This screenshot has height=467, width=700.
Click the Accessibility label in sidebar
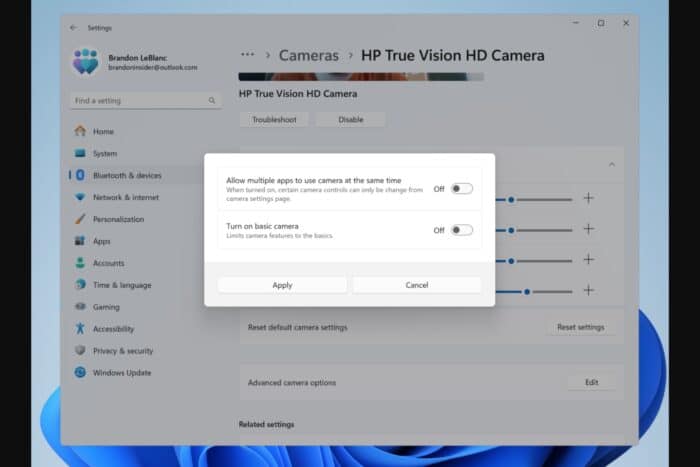(113, 329)
